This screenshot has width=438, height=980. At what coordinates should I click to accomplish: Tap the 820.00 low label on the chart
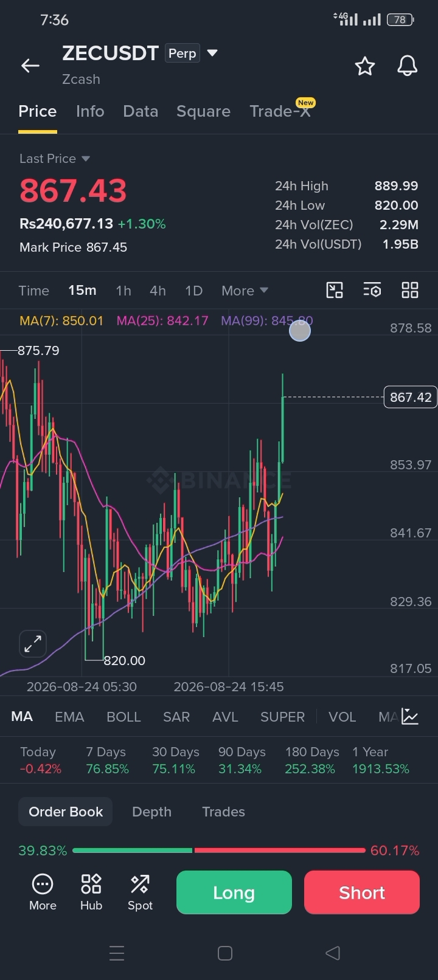point(125,660)
